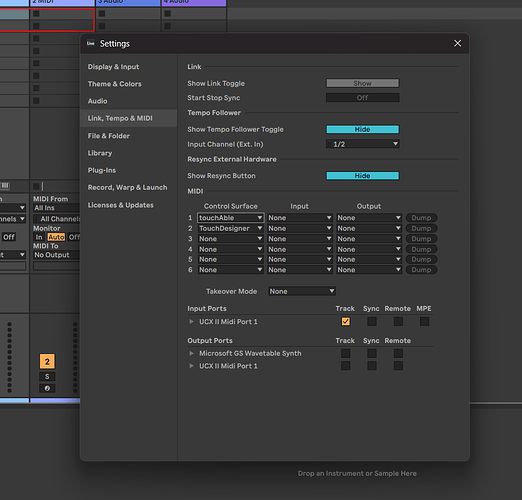522x500 pixels.
Task: Click the first clip slot square in 4 Audio
Action: pyautogui.click(x=168, y=14)
